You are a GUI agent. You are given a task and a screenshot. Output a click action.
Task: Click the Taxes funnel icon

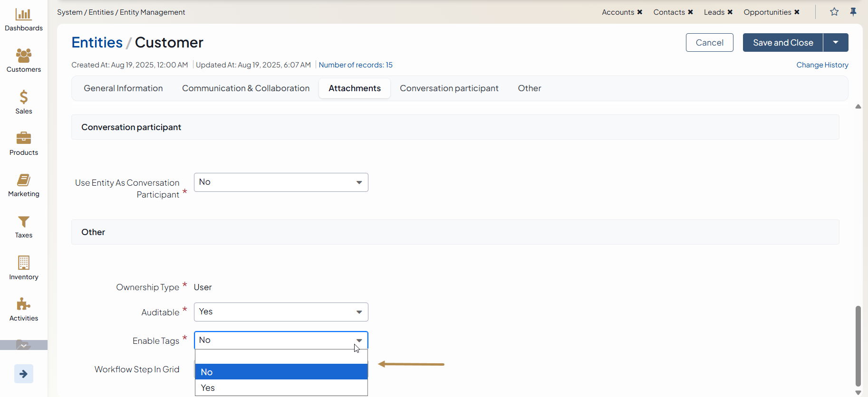click(x=23, y=222)
